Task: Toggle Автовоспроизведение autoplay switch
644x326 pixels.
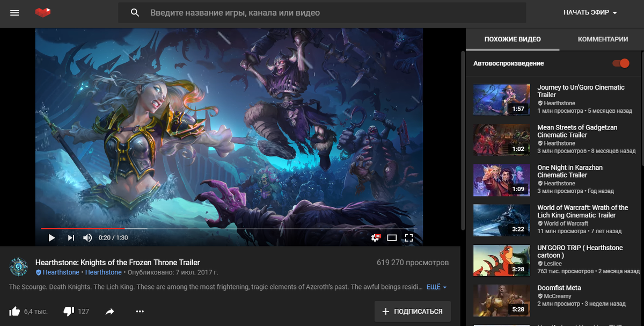Action: click(x=621, y=63)
